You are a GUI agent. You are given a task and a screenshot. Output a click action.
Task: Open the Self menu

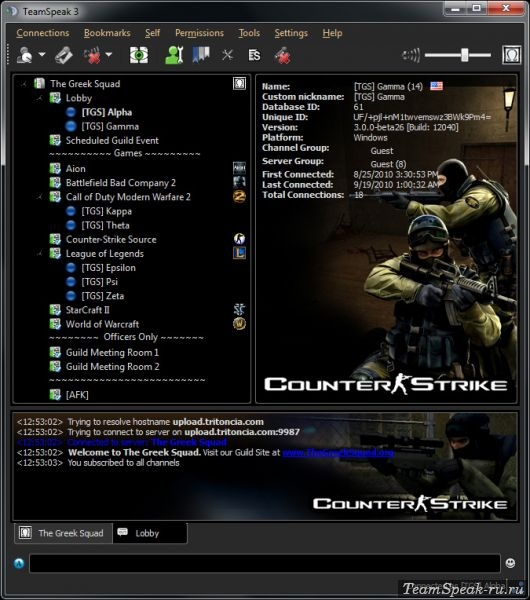[x=152, y=33]
